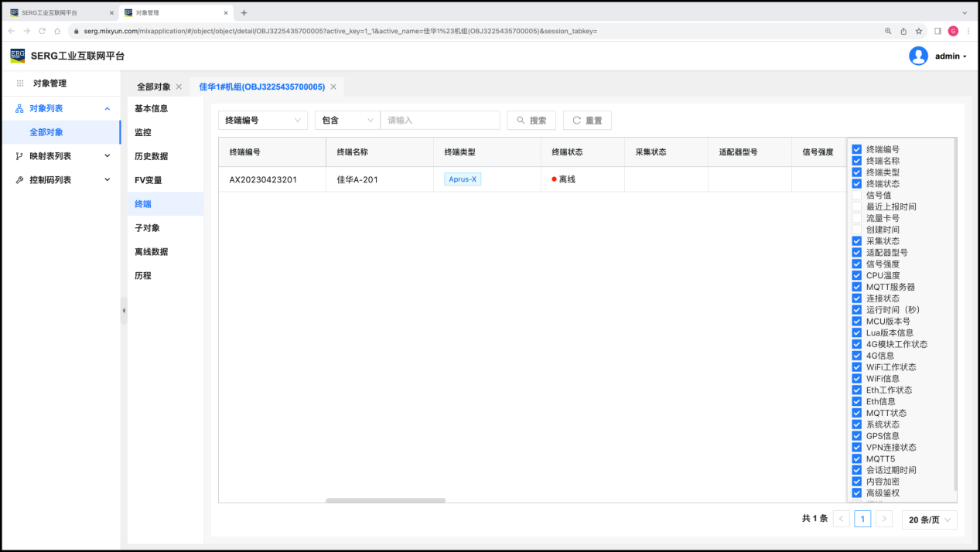Viewport: 980px width, 552px height.
Task: Open the 终端编号 search field dropdown
Action: pos(263,121)
